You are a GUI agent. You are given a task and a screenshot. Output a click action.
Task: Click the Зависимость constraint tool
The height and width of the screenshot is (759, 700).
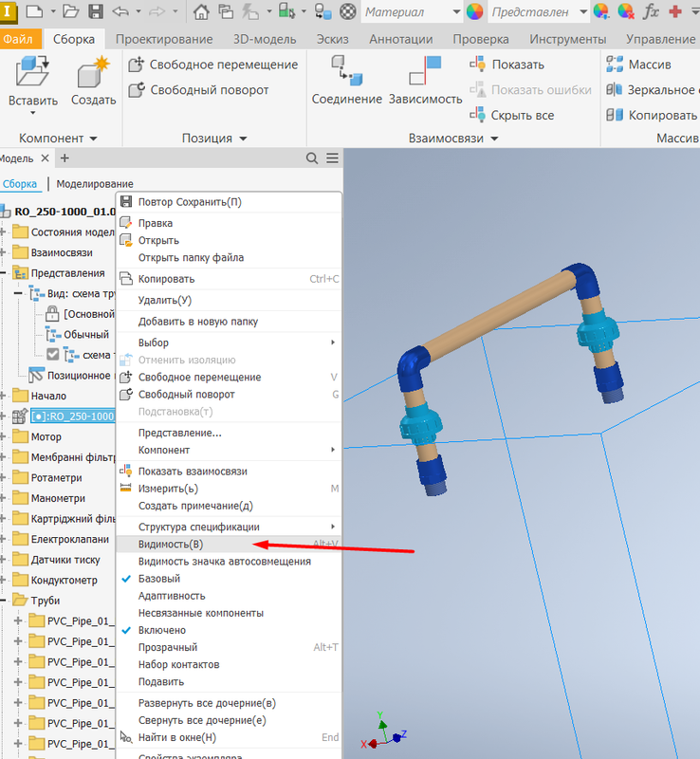tap(426, 80)
